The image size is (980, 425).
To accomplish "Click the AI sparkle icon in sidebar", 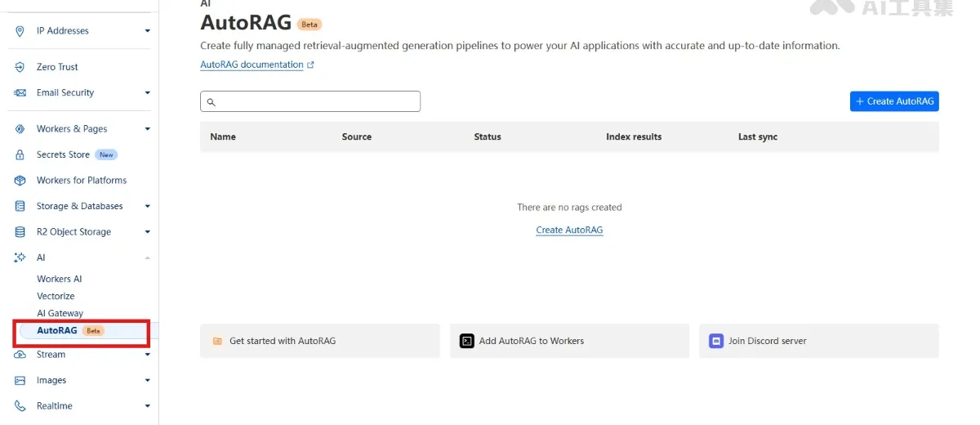I will pyautogui.click(x=20, y=257).
